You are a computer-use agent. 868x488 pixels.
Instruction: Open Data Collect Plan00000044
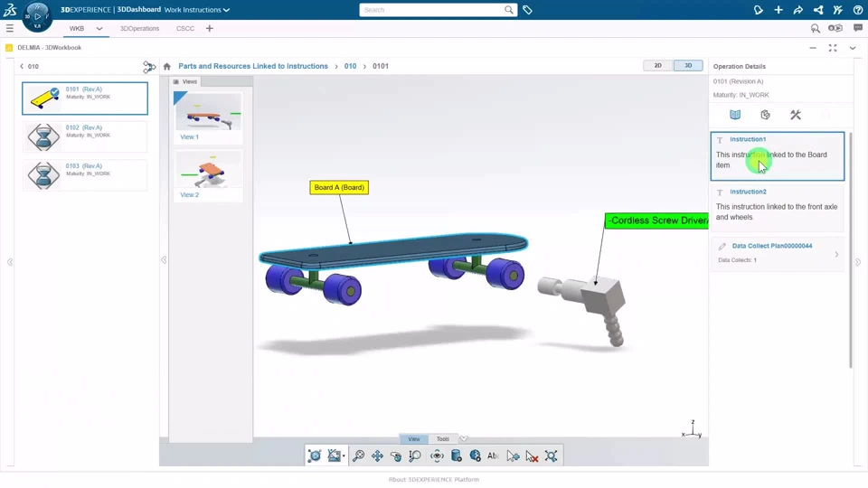771,246
